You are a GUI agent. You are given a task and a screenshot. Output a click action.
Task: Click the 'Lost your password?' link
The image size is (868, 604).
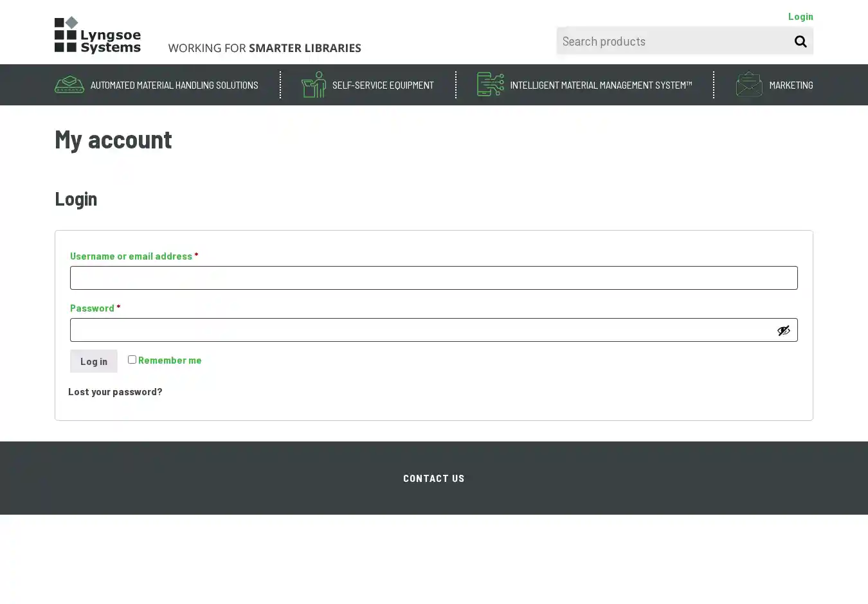coord(115,391)
